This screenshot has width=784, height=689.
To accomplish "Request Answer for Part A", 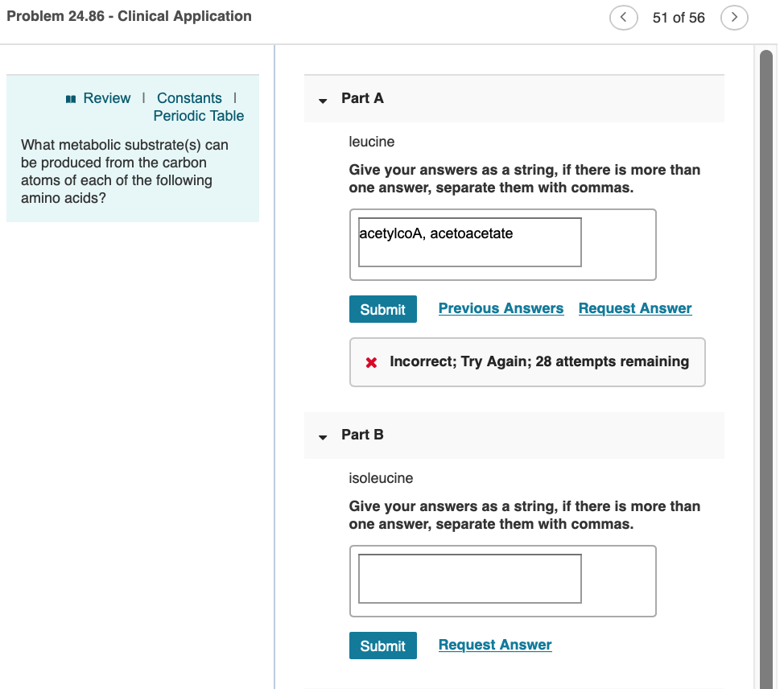I will click(x=635, y=307).
